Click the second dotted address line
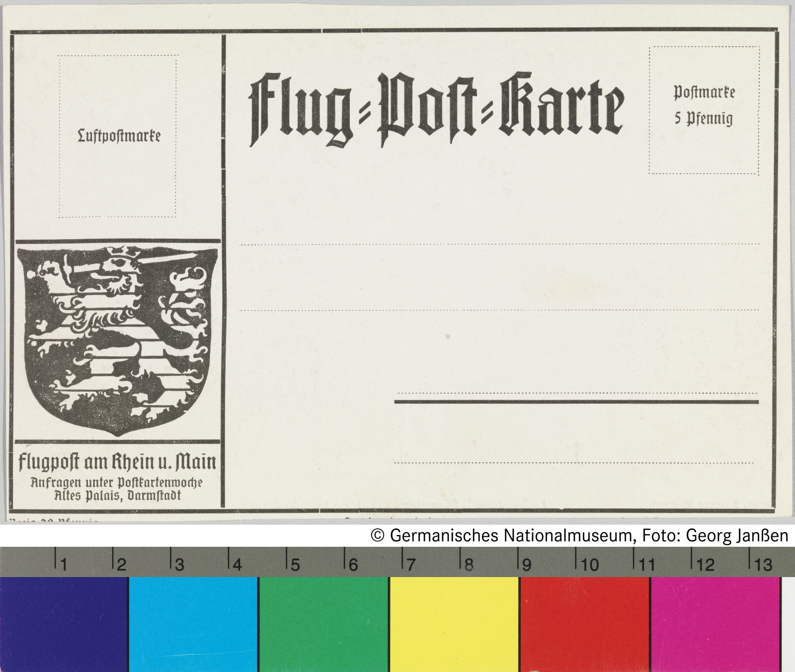795x672 pixels. 499,310
